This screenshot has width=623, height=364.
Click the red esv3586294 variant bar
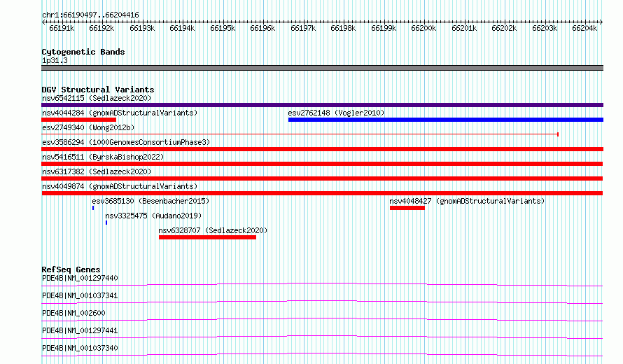click(x=322, y=149)
